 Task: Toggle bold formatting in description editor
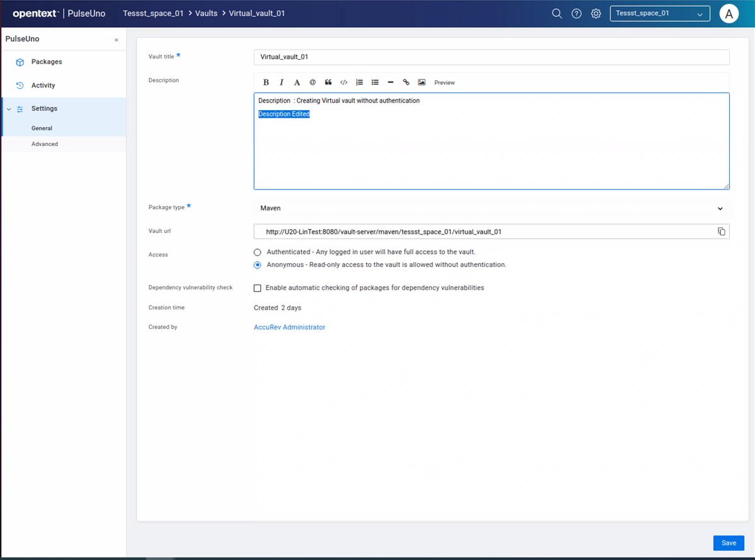tap(266, 83)
